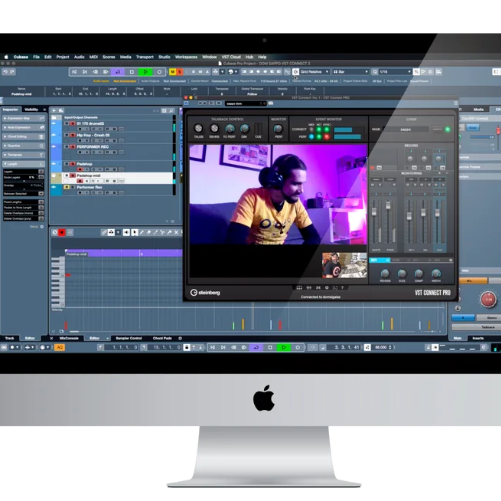Click Rewind in the top transport buttons
Viewport: 501px width, 501px height.
[x=95, y=72]
